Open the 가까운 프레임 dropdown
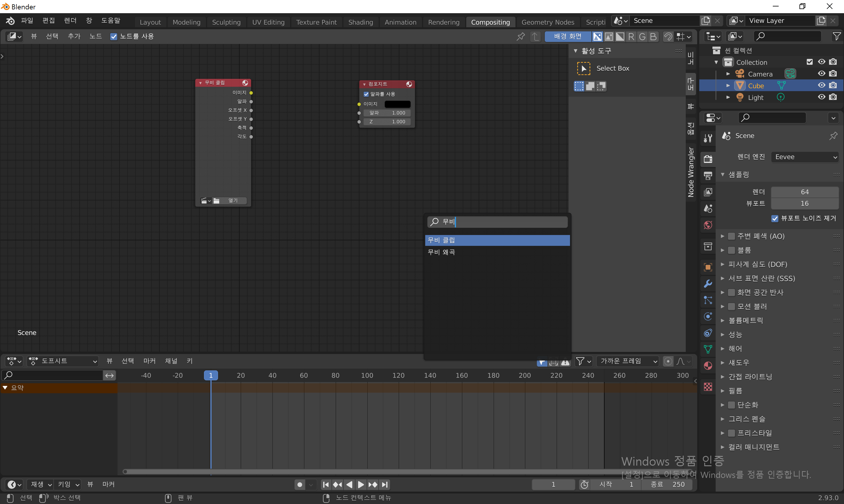 point(628,361)
